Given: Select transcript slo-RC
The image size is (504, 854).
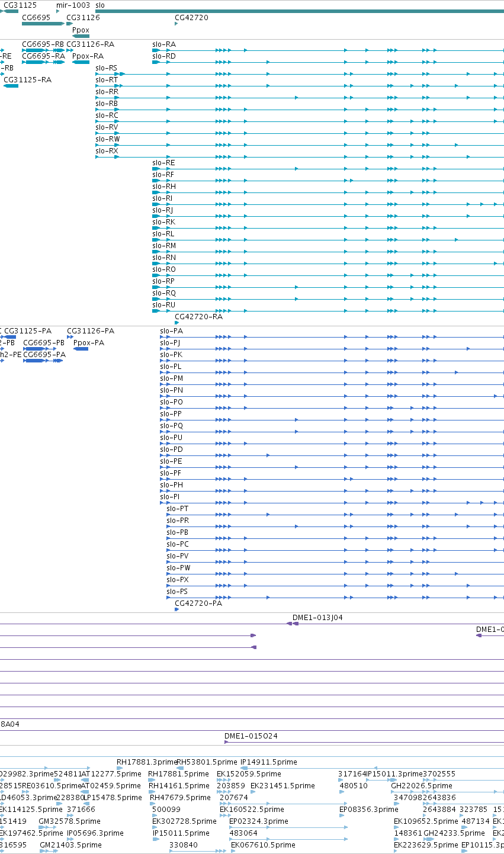Looking at the screenshot, I should pos(107,115).
